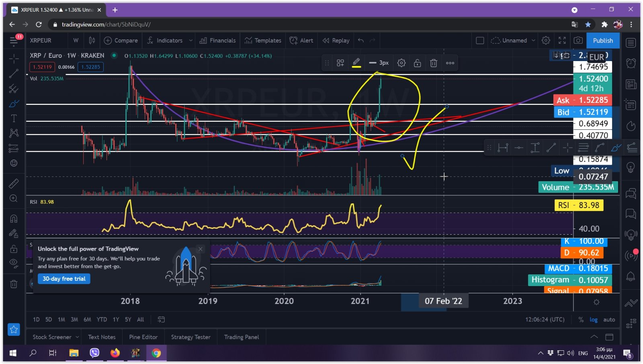Viewport: 643px width, 364px height.
Task: Delete selected drawing via floating toolbar trash
Action: coord(434,63)
